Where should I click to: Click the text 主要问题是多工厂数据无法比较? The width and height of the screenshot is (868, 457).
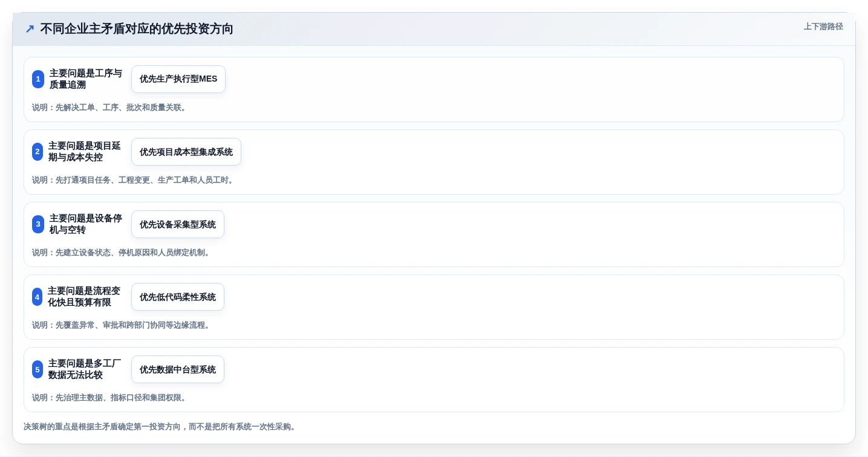click(85, 369)
